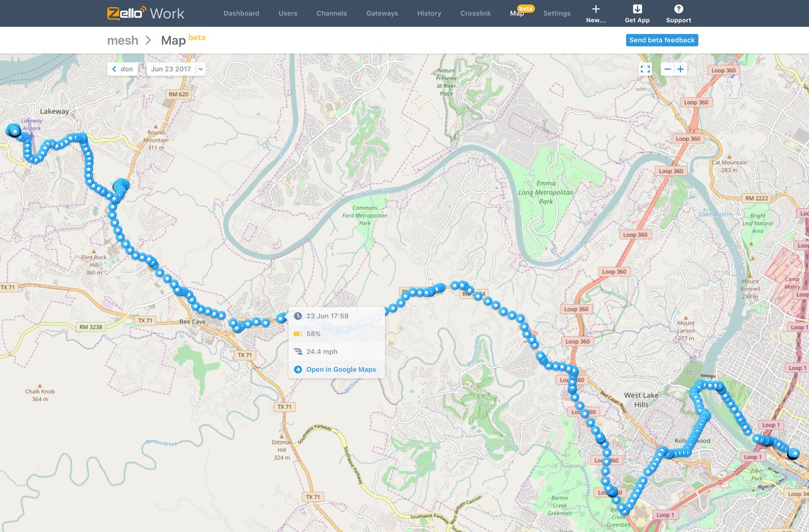Open Support via the question mark icon
The width and height of the screenshot is (809, 532).
(x=678, y=9)
